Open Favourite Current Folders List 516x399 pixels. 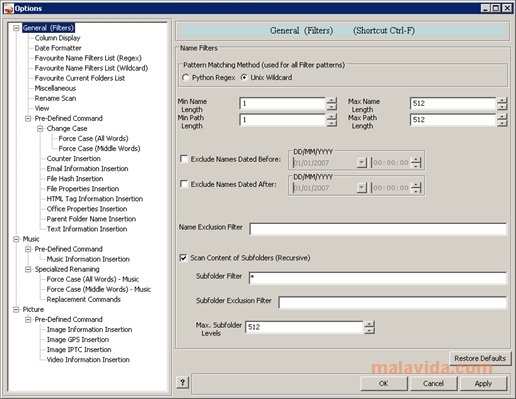click(x=80, y=78)
